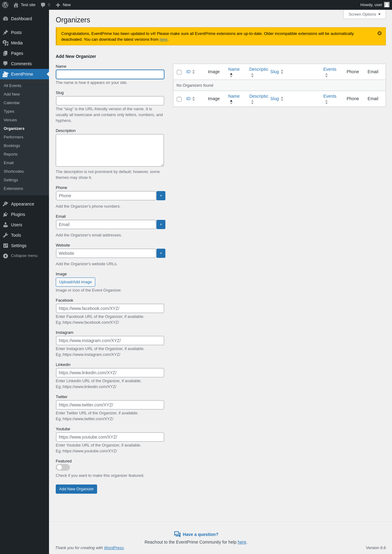Click the user avatar icon
The height and width of the screenshot is (554, 392).
[x=387, y=5]
